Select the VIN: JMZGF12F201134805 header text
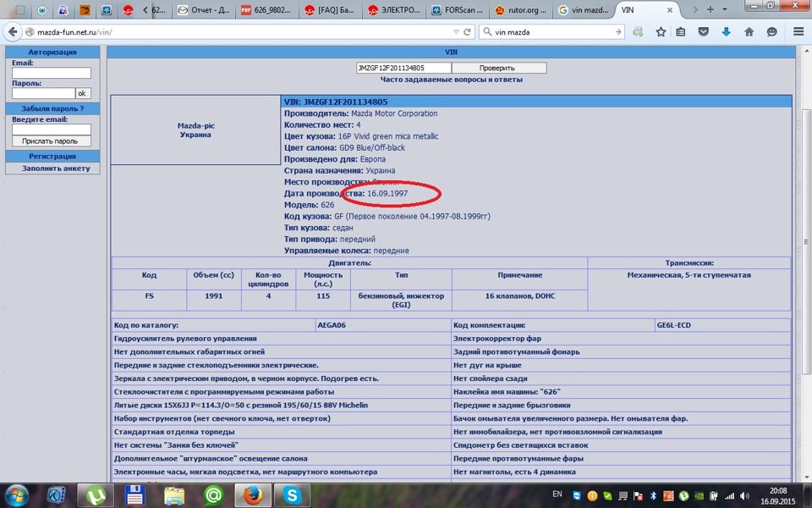This screenshot has height=508, width=812. point(336,102)
